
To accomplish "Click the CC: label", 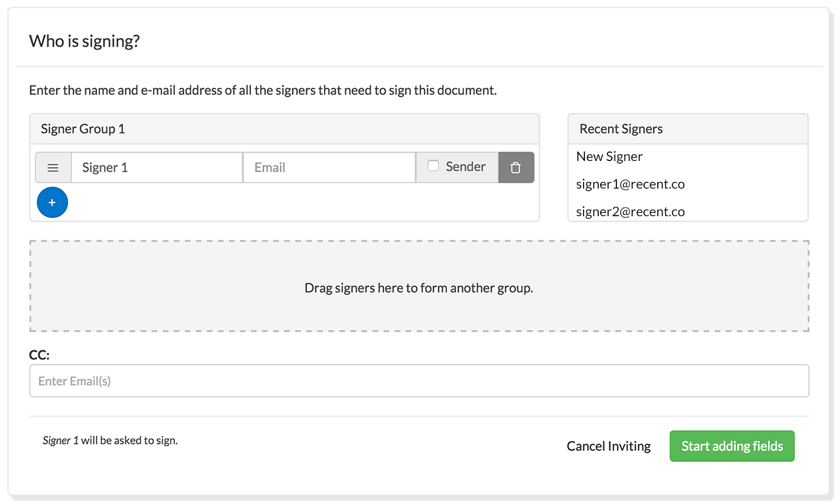I will coord(39,355).
